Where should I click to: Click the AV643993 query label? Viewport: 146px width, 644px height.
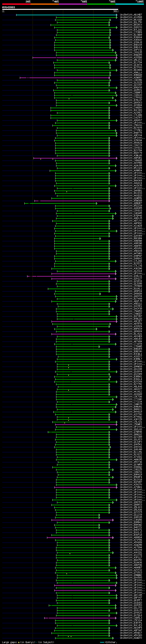pos(8,8)
